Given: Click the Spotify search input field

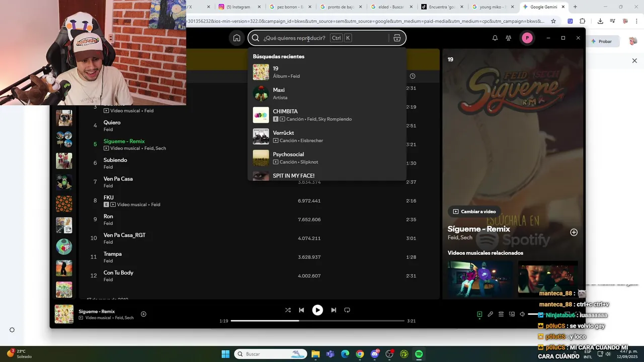Looking at the screenshot, I should click(326, 38).
